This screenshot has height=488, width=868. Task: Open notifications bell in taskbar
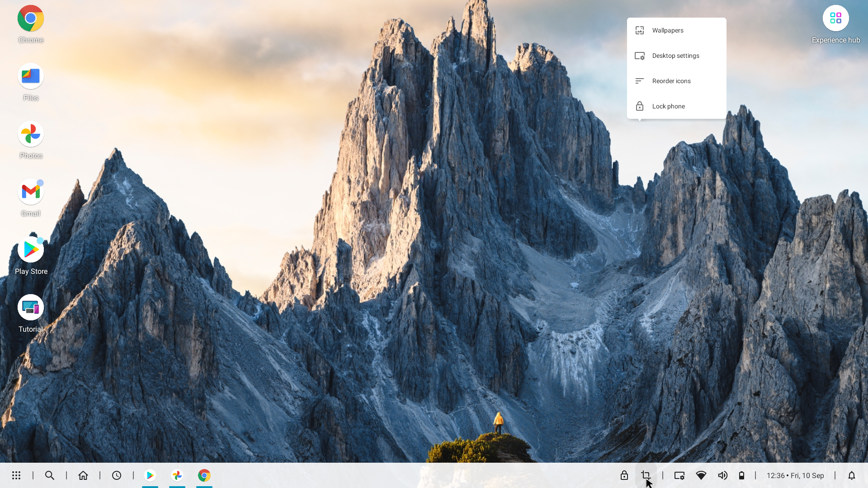[x=851, y=475]
